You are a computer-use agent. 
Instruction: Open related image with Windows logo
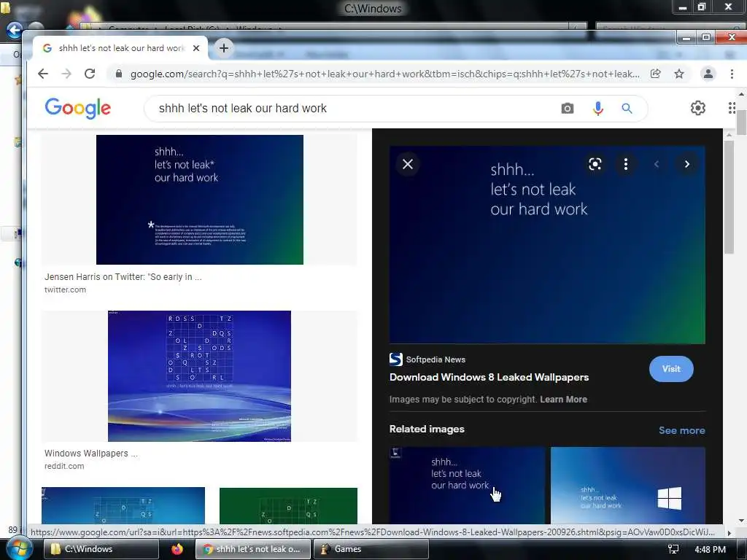coord(628,485)
